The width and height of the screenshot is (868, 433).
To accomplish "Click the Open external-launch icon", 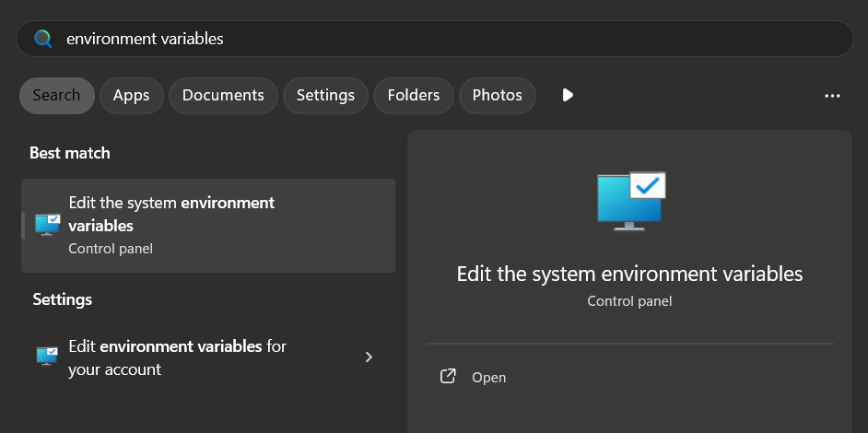I will point(448,377).
